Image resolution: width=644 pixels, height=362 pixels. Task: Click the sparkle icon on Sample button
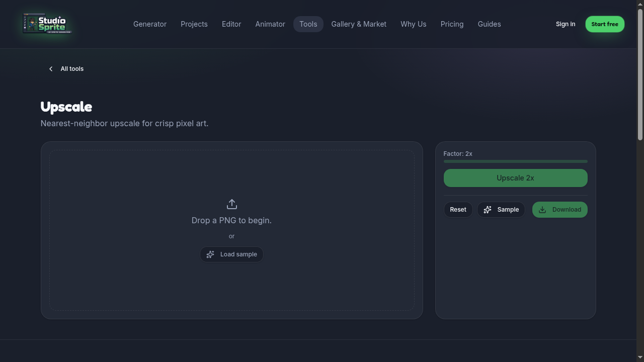[488, 210]
